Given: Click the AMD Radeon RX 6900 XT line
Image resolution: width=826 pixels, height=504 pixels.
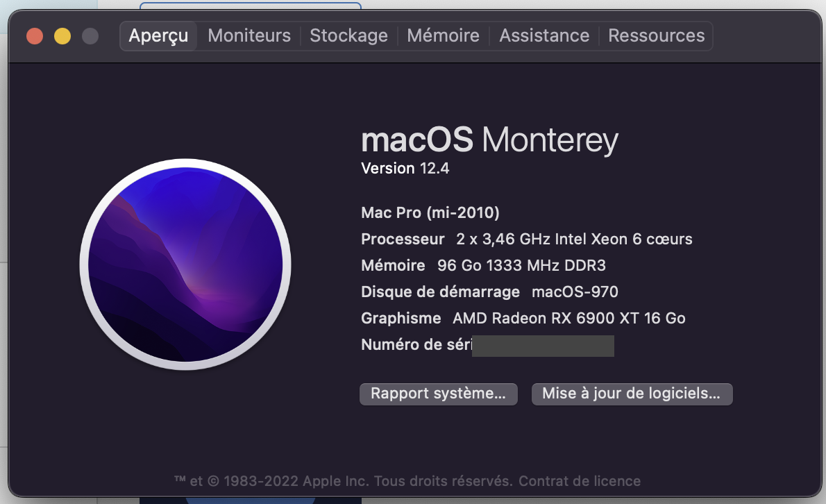Looking at the screenshot, I should tap(568, 319).
